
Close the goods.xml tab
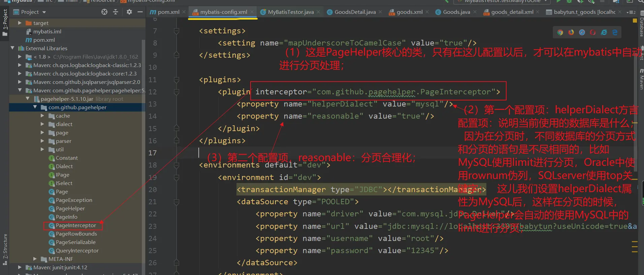(427, 12)
